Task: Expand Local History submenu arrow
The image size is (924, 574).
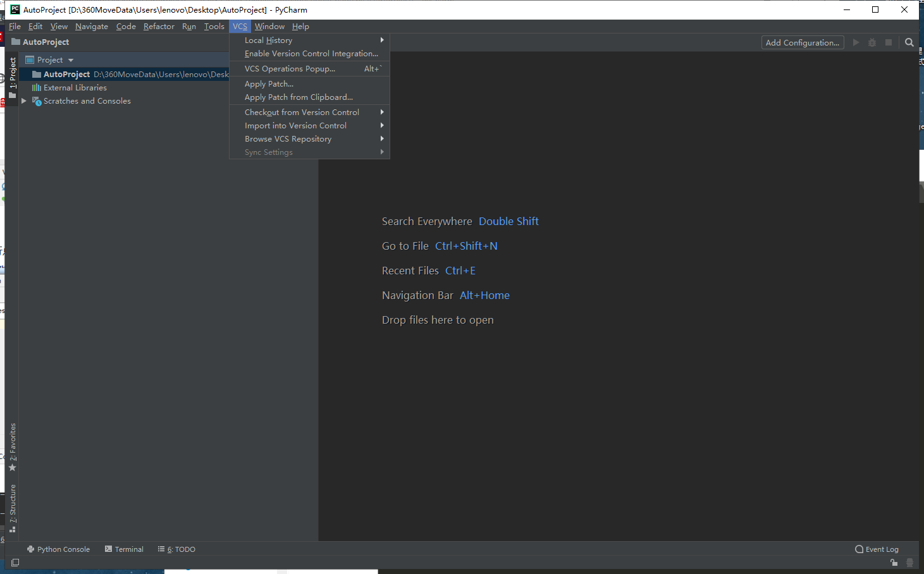Action: click(x=382, y=40)
